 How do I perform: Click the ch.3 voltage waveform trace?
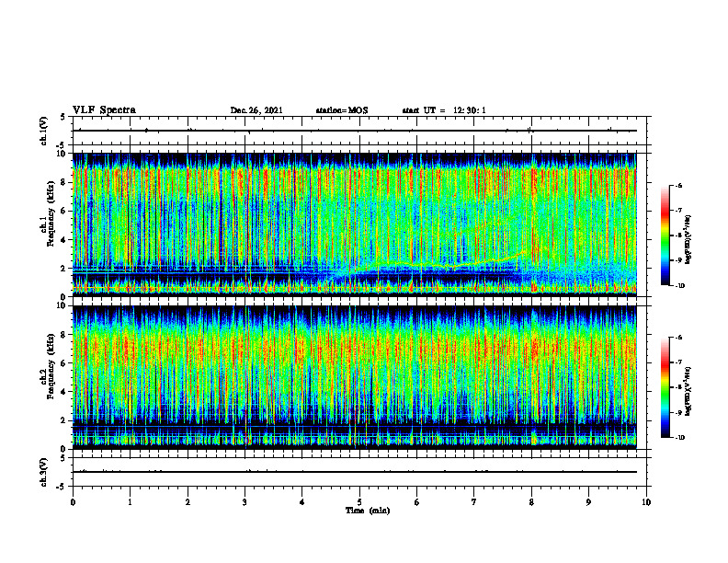[355, 472]
